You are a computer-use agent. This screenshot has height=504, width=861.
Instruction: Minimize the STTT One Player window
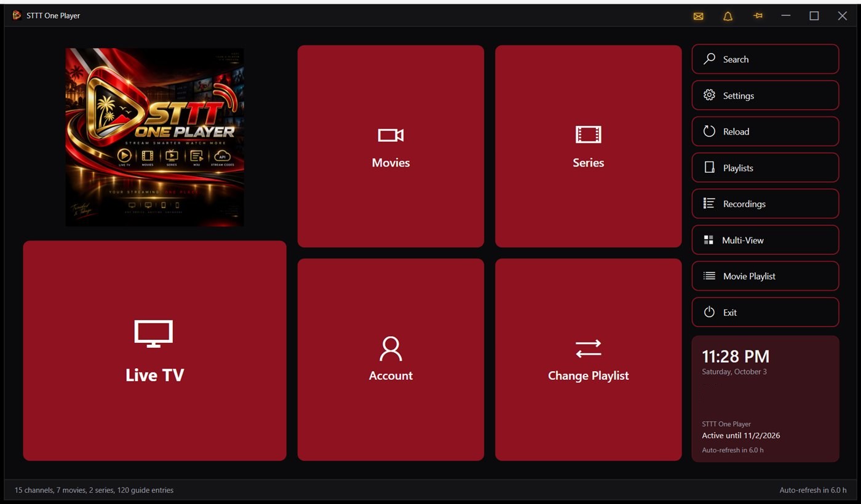point(786,16)
